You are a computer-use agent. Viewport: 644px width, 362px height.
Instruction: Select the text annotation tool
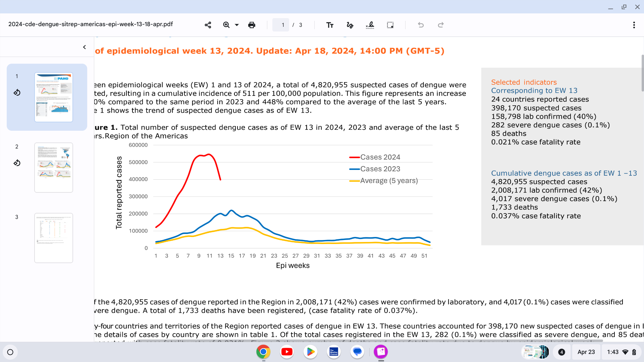(x=330, y=25)
